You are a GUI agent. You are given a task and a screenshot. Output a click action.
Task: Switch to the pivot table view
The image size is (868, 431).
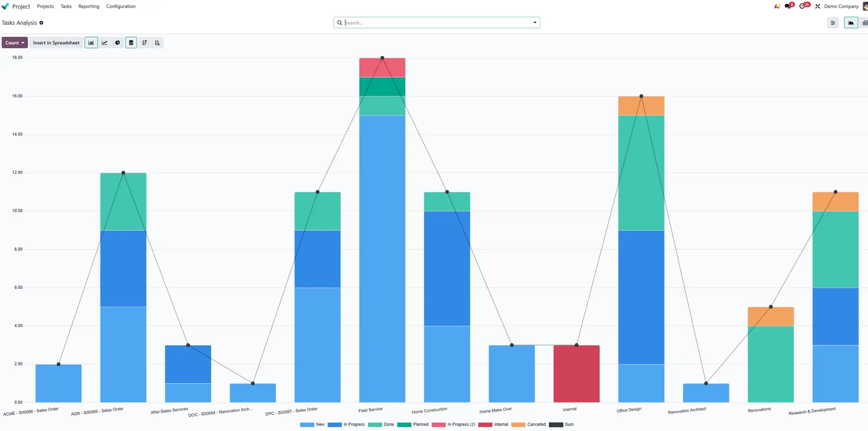[864, 23]
